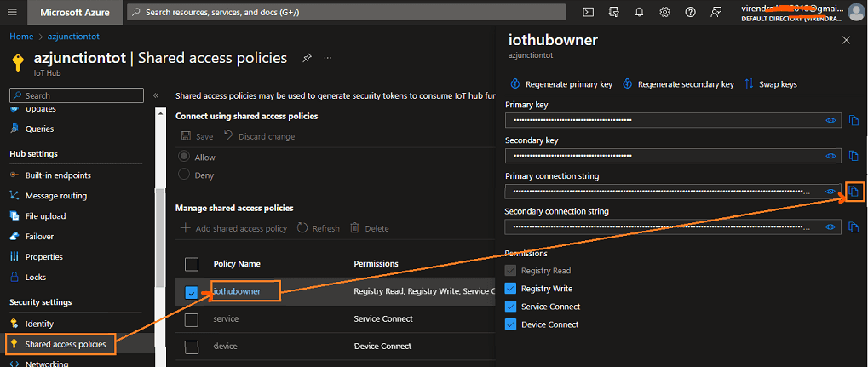Open the help question mark icon

(x=690, y=12)
